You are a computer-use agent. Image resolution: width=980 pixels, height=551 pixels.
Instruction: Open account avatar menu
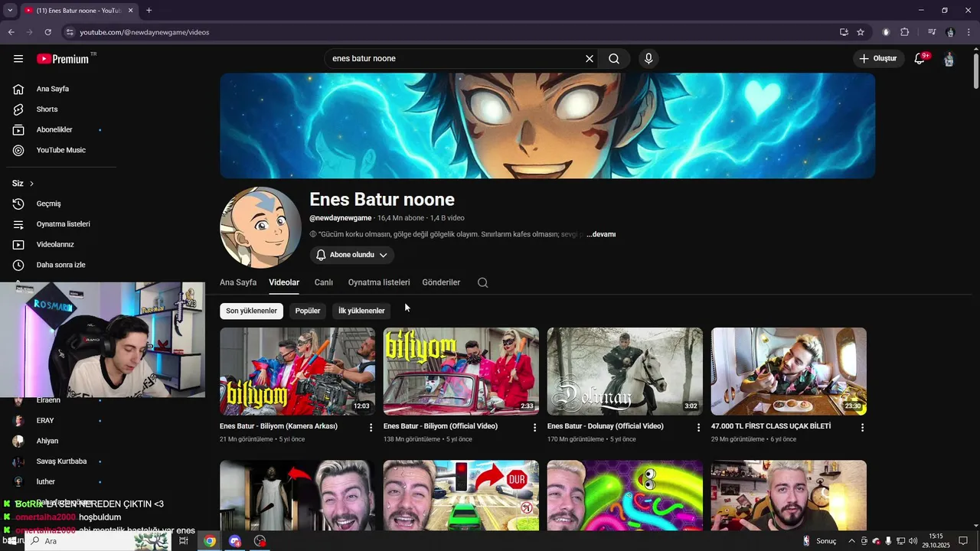pyautogui.click(x=949, y=59)
